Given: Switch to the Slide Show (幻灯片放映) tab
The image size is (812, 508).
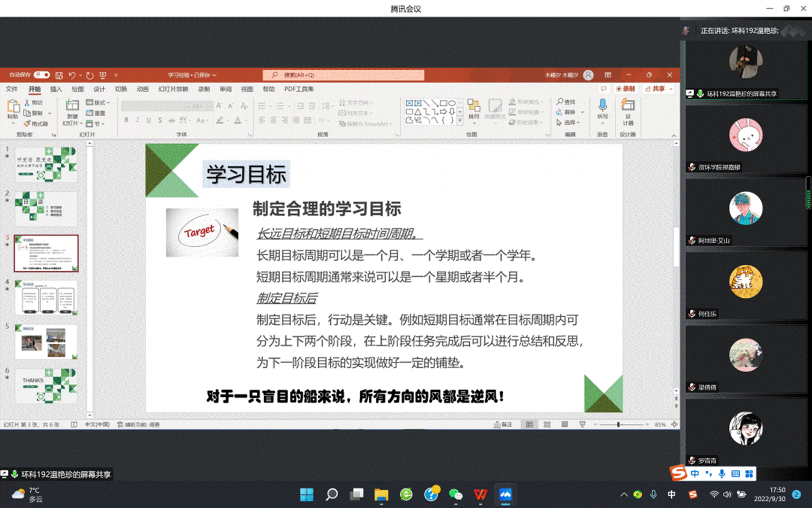Looking at the screenshot, I should tap(173, 89).
